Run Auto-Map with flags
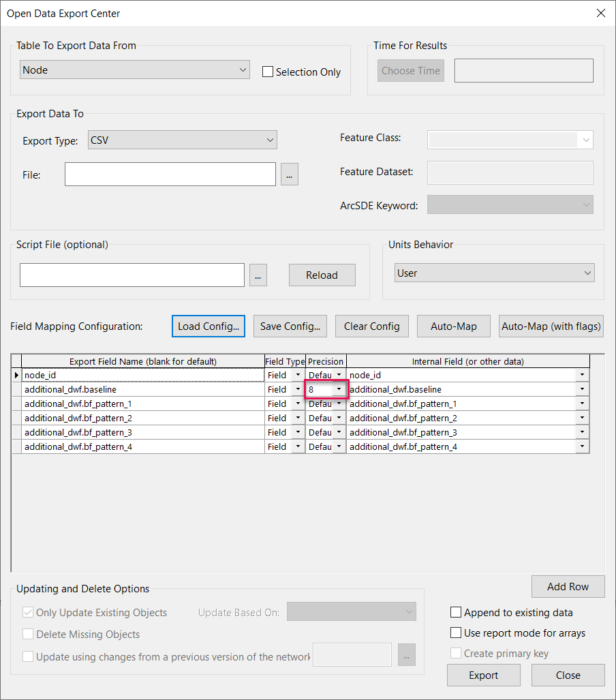 click(551, 326)
